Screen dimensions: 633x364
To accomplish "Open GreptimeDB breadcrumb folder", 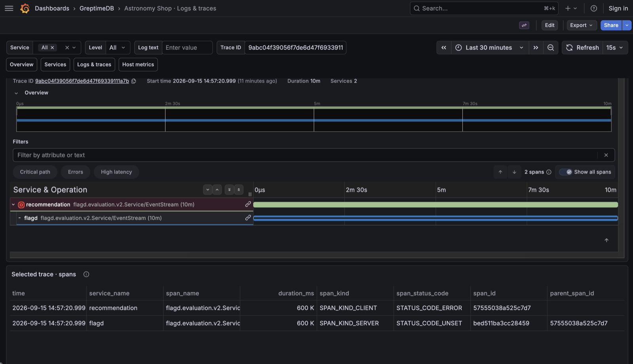I will click(97, 8).
